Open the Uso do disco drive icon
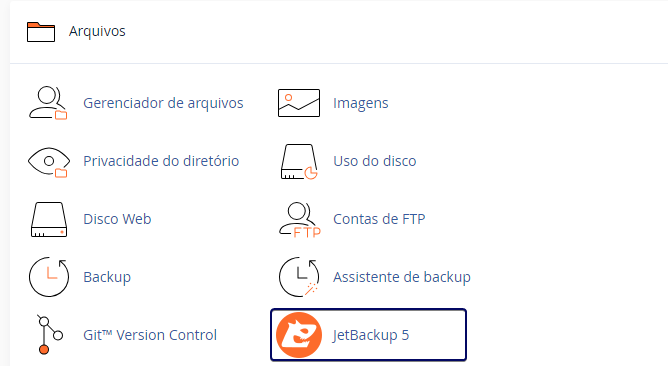 (x=299, y=161)
